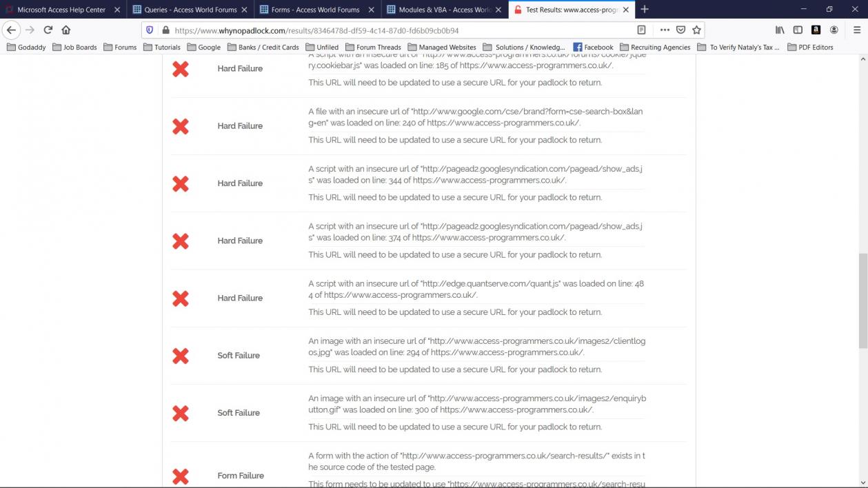Viewport: 868px width, 488px height.
Task: Switch to Modules & VBA tab
Action: point(444,10)
